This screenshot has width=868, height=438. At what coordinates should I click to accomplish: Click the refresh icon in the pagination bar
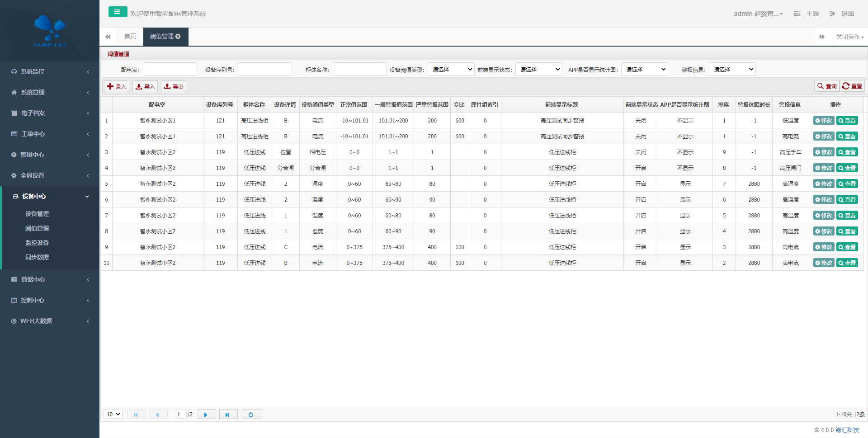251,414
